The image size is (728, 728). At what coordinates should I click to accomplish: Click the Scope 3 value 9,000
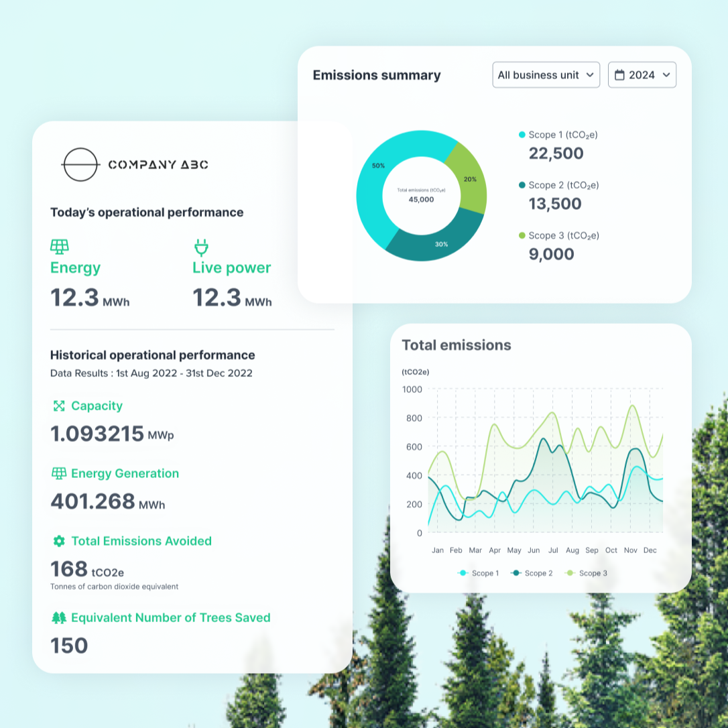pyautogui.click(x=551, y=254)
